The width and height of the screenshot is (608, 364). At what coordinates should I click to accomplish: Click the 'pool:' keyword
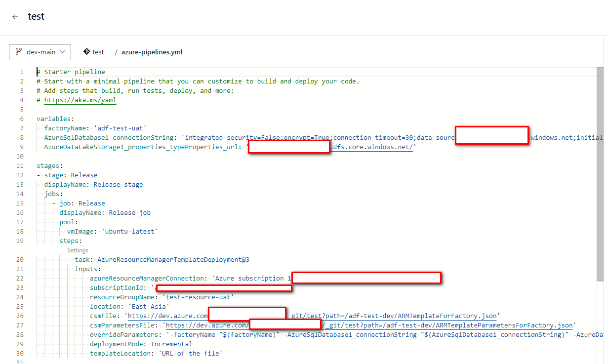point(69,222)
